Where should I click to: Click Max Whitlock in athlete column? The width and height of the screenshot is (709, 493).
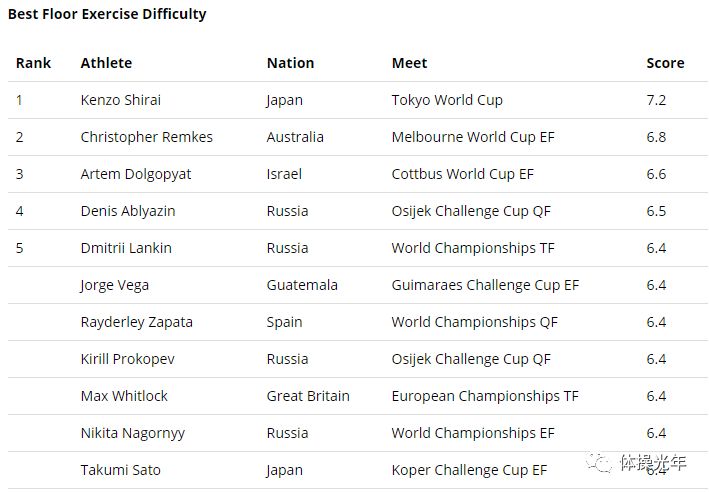124,396
